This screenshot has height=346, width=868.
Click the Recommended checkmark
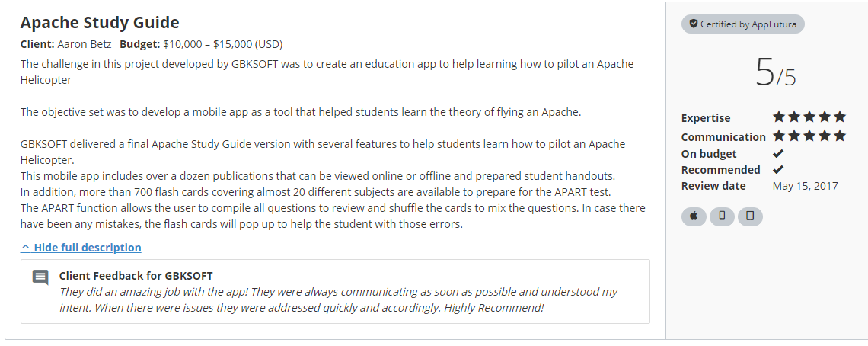[x=778, y=170]
